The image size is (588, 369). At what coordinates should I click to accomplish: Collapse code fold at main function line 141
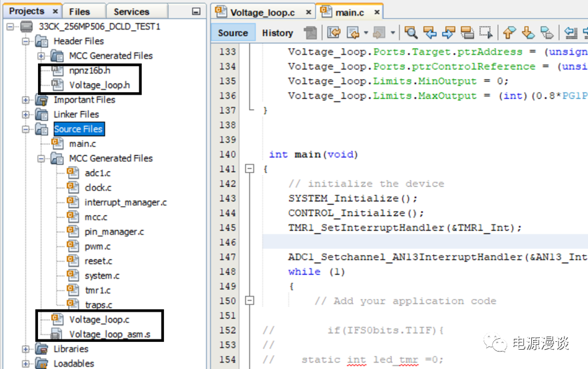[x=250, y=169]
